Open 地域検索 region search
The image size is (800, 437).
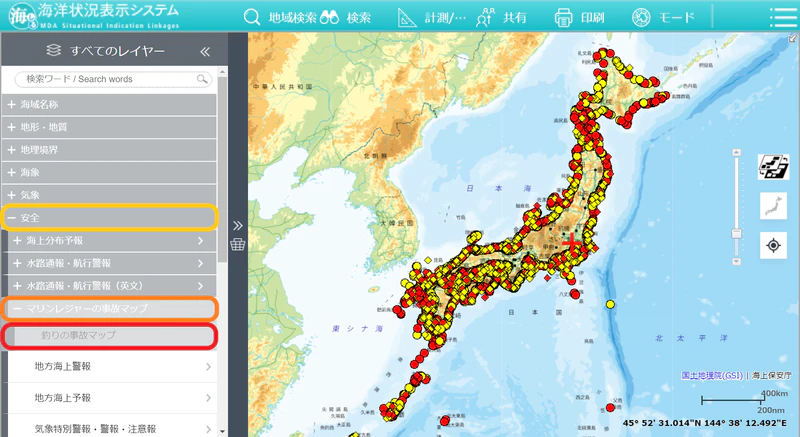point(280,17)
